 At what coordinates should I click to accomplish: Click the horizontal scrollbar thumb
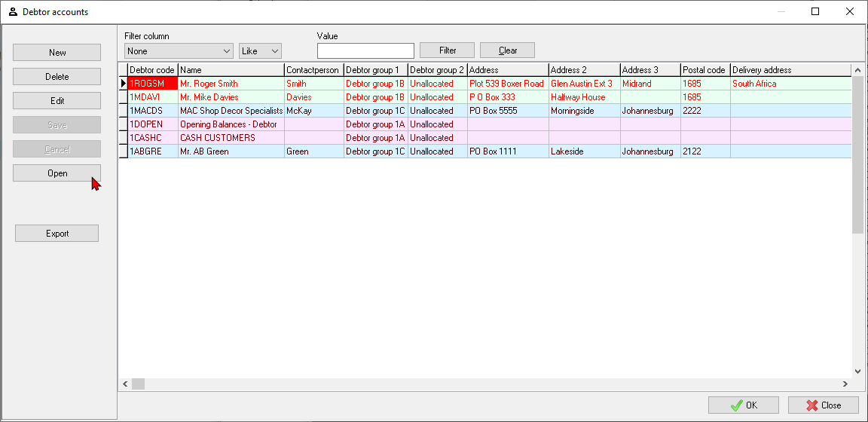(138, 384)
